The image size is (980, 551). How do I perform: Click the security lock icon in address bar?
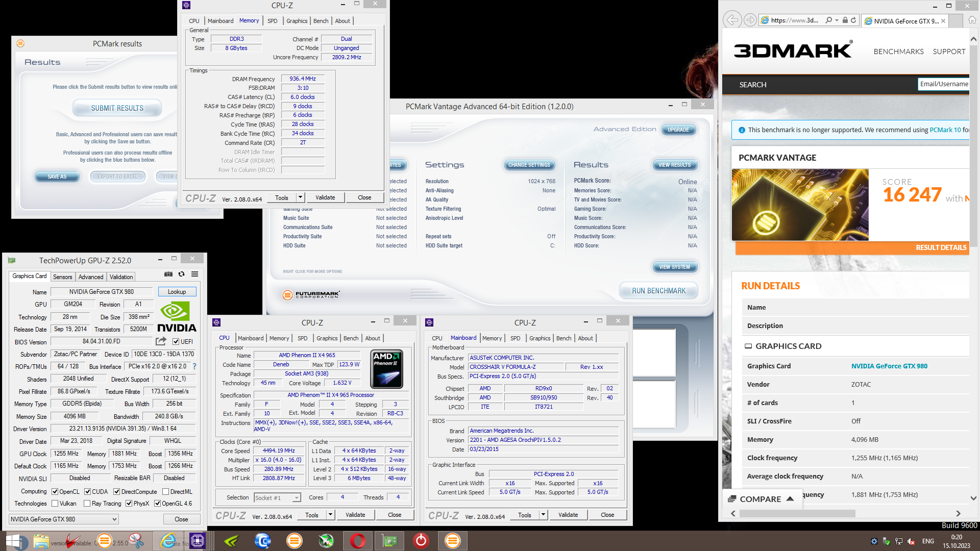(x=845, y=20)
